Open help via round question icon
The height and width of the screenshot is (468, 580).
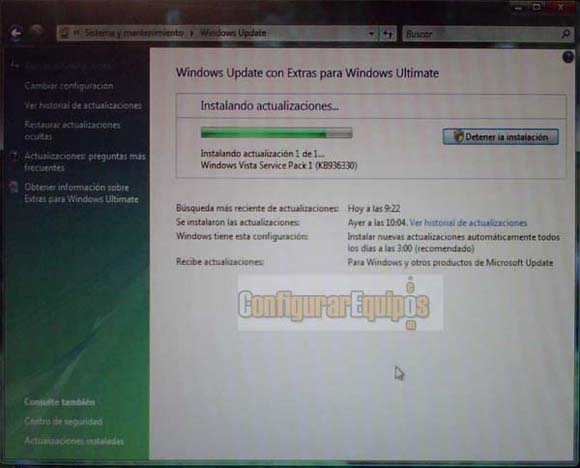point(568,57)
